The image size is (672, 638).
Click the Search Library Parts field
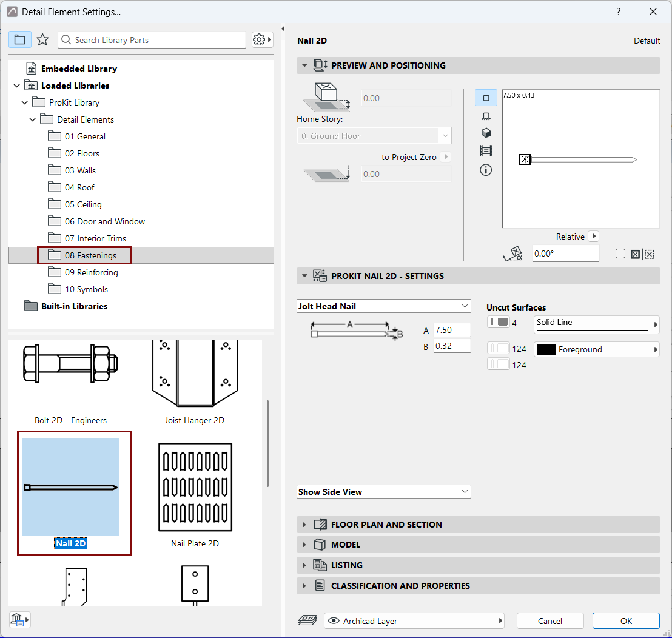(x=152, y=40)
